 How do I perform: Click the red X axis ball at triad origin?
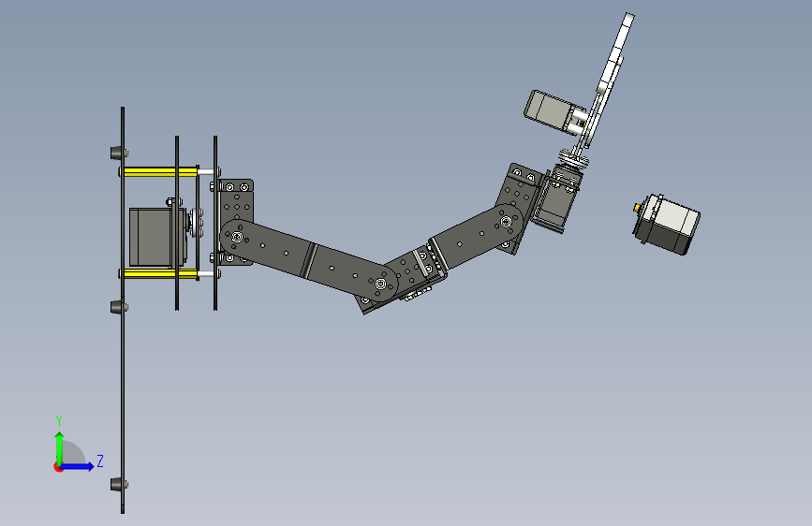point(57,467)
